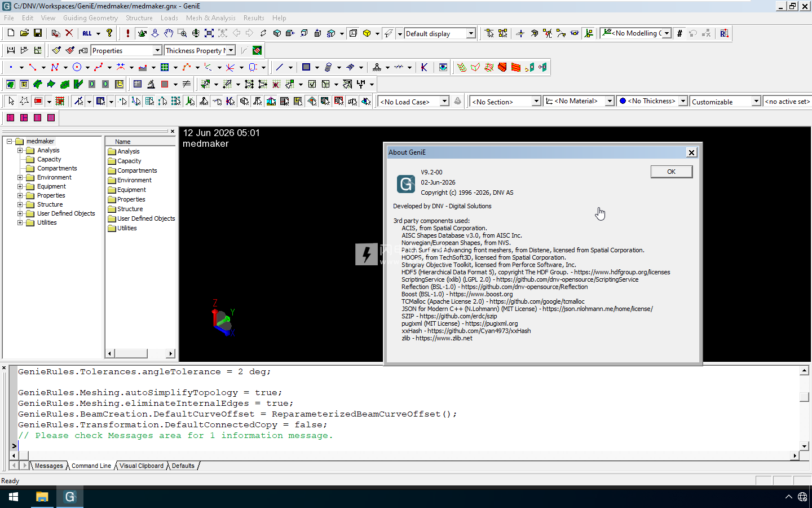Open the Windows Start menu
This screenshot has height=508, width=812.
pyautogui.click(x=14, y=497)
